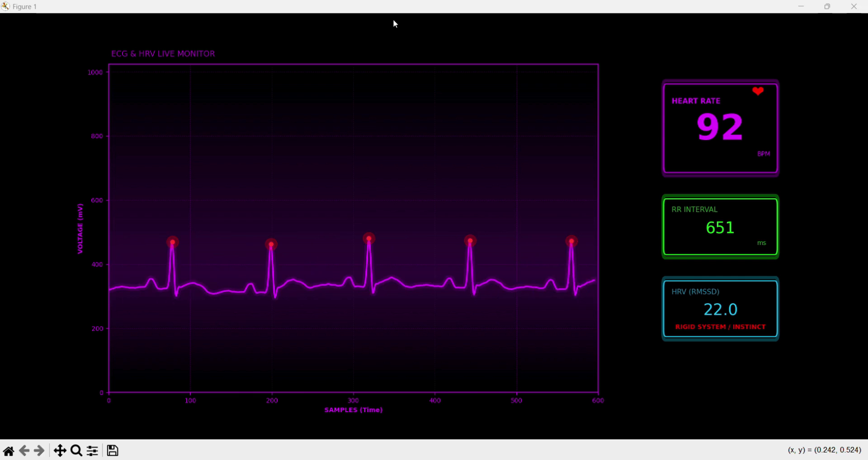
Task: Maximize the Figure 1 window
Action: pos(827,6)
